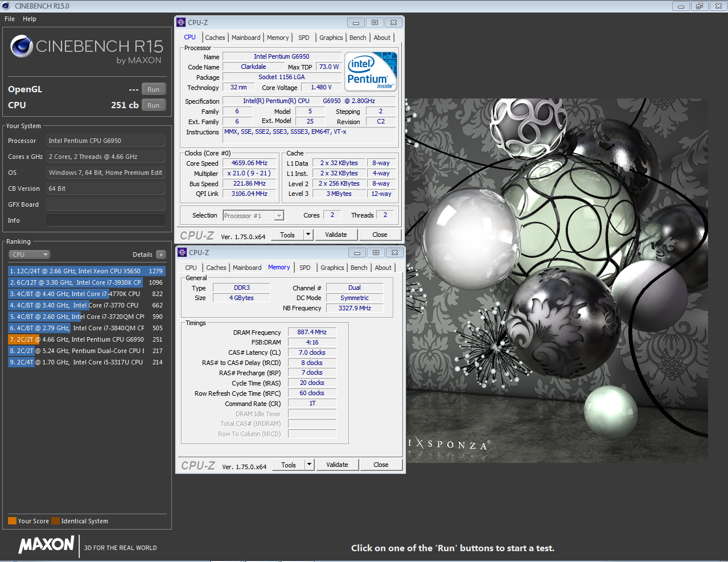
Task: Select ranking row Intel Core i7-3930K
Action: click(x=86, y=282)
